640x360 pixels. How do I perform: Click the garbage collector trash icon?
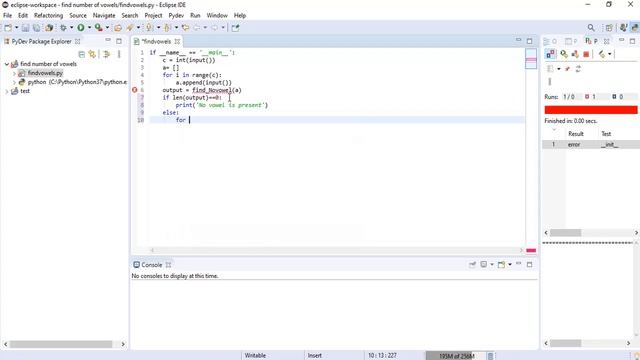(491, 356)
